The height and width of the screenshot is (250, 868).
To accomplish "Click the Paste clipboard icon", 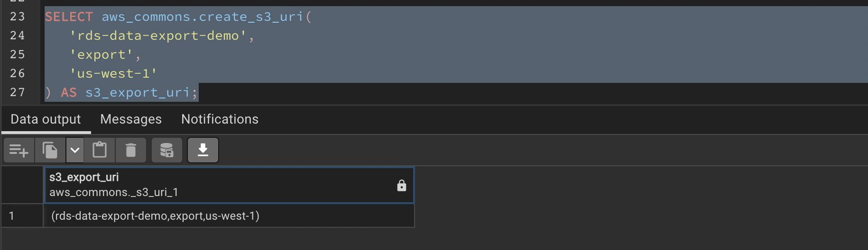I will pos(100,151).
